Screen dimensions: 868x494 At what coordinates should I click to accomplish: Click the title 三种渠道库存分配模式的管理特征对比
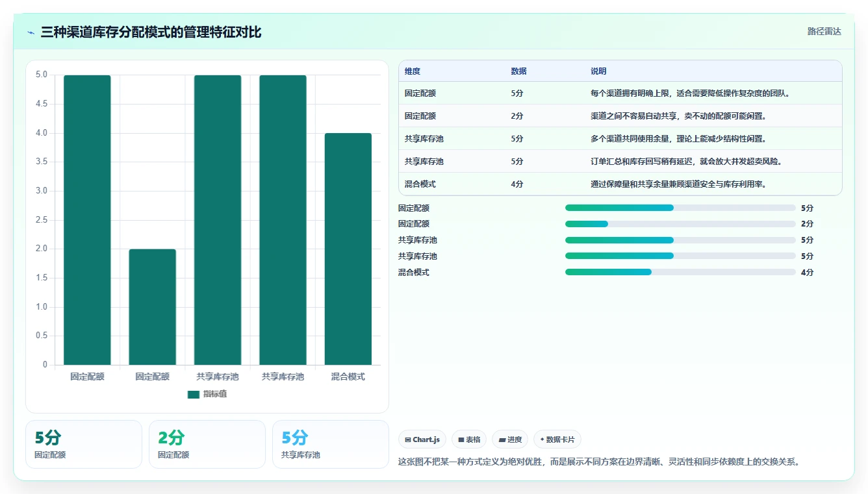151,32
